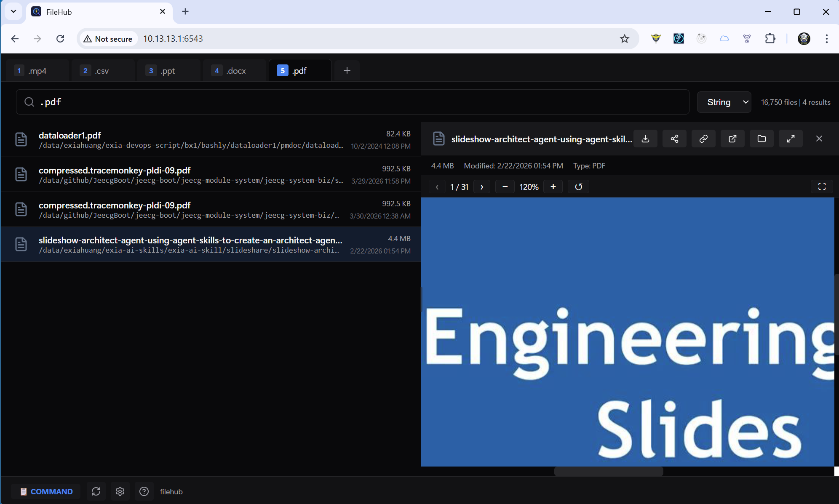Enter fullscreen mode for the PDF viewer

pyautogui.click(x=822, y=187)
